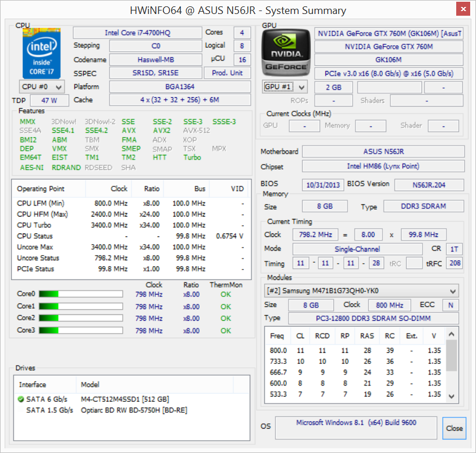Click the N56JR.204 BIOS version field
This screenshot has width=476, height=453.
pyautogui.click(x=429, y=185)
